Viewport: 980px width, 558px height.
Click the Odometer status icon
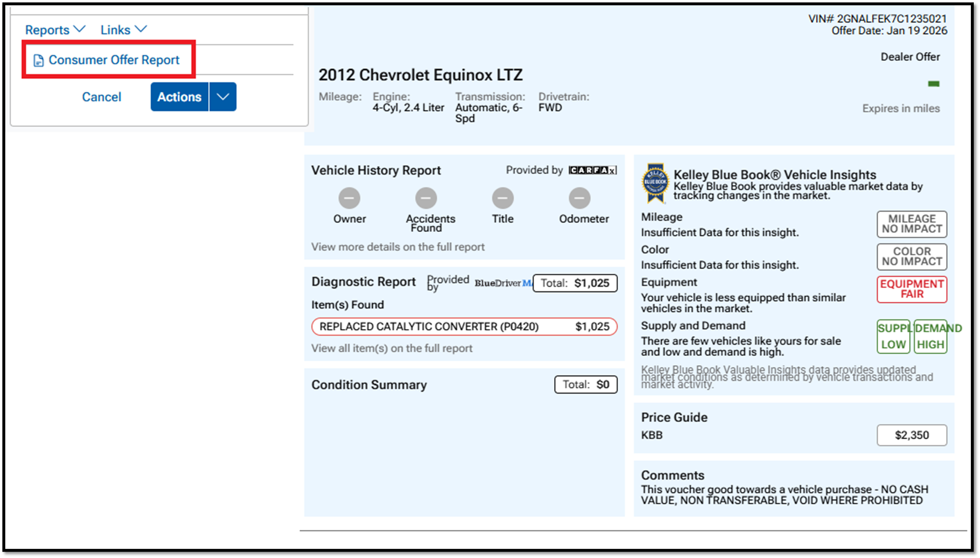[579, 198]
